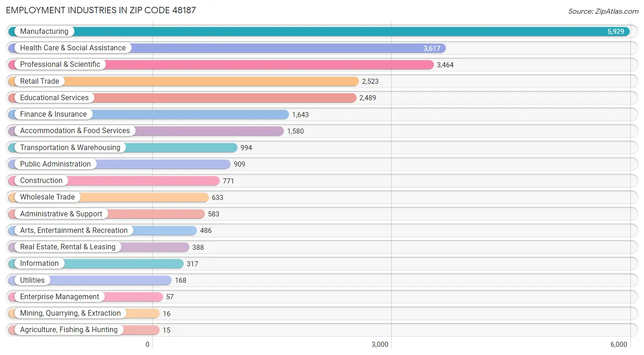Click the Source: ZipAtlas.com attribution
Viewport: 644px width, 355px height.
603,11
